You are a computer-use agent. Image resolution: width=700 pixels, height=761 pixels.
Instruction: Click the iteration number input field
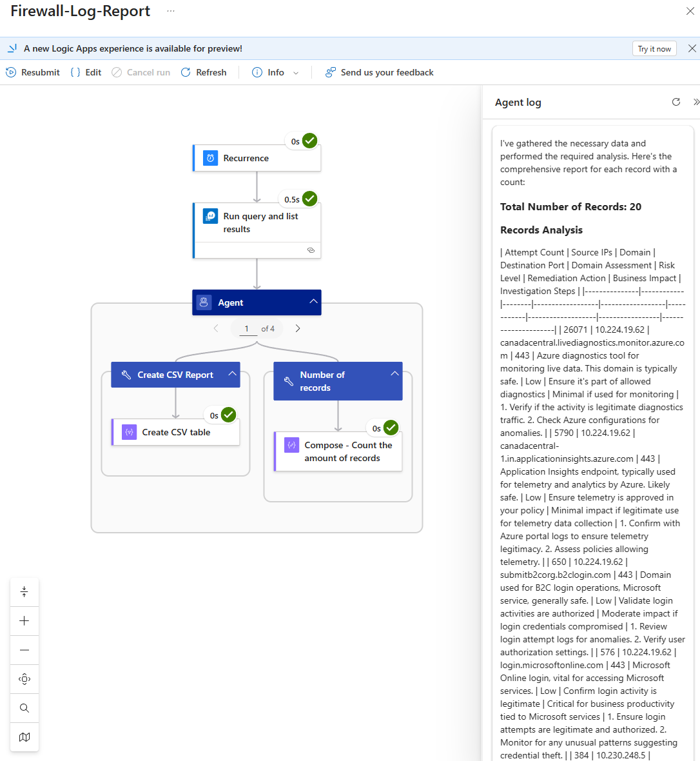coord(247,329)
